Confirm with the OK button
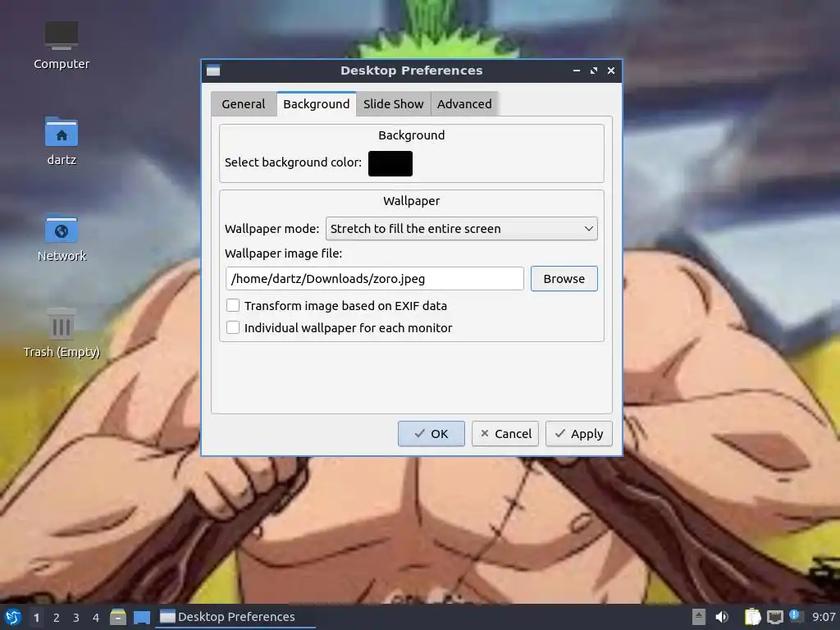 pos(431,433)
